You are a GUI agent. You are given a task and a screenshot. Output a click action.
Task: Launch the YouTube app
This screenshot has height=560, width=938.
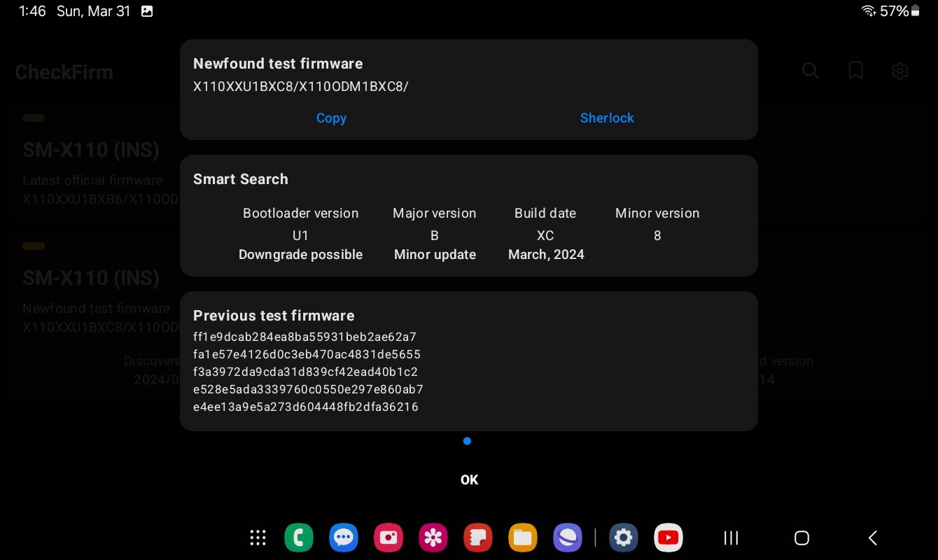click(668, 538)
